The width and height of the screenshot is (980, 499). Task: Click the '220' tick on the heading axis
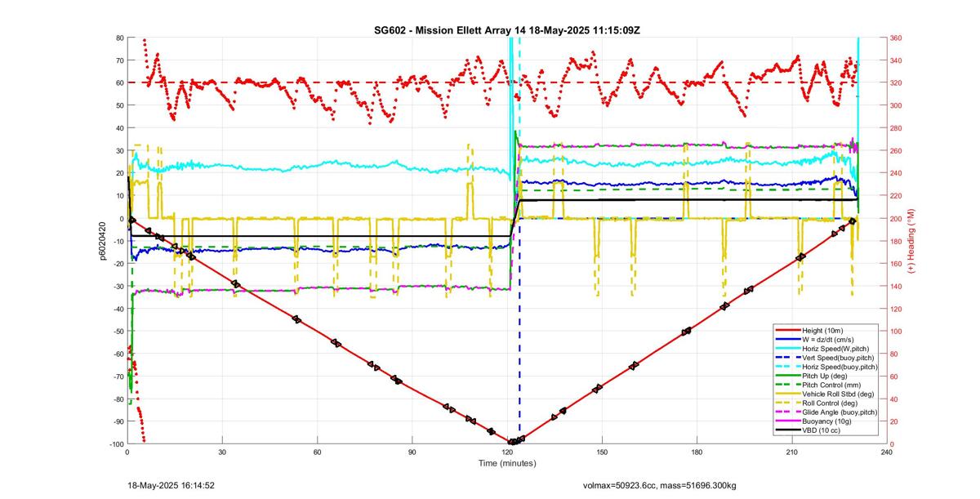click(x=896, y=195)
